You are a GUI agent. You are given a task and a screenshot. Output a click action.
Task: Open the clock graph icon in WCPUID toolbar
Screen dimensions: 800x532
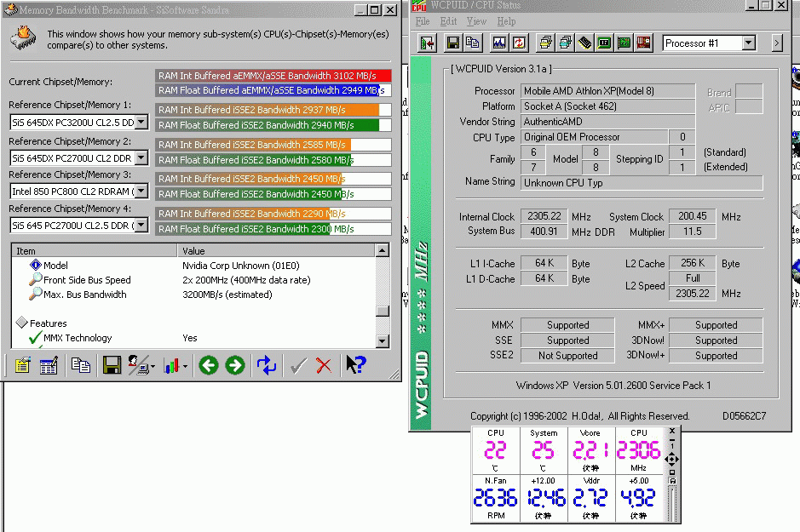click(x=499, y=43)
